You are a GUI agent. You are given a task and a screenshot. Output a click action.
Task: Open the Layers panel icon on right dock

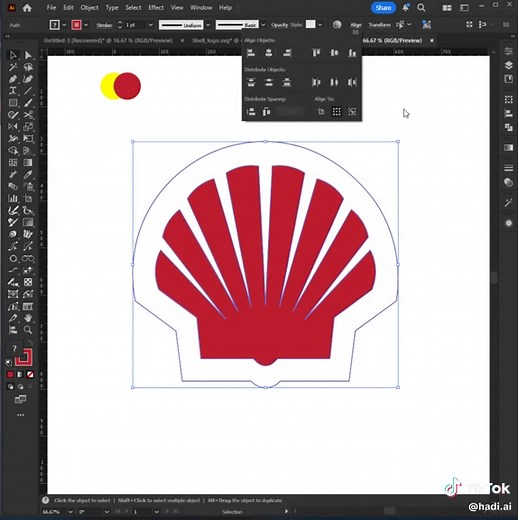click(508, 65)
